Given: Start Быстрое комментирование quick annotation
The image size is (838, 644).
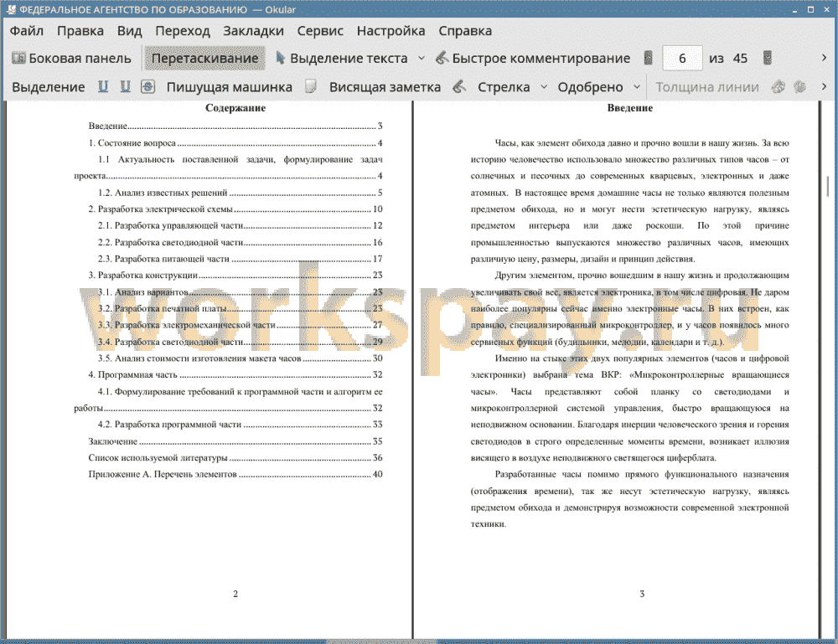Looking at the screenshot, I should [x=533, y=59].
